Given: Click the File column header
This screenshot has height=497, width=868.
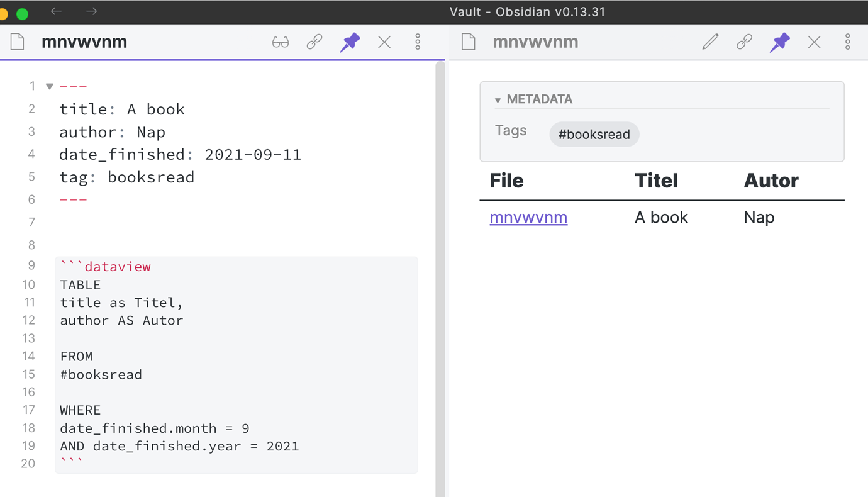Looking at the screenshot, I should tap(506, 181).
